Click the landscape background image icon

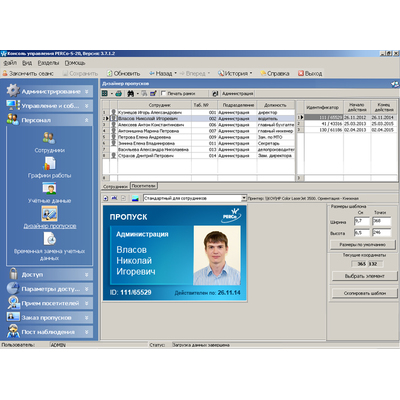pos(135,198)
